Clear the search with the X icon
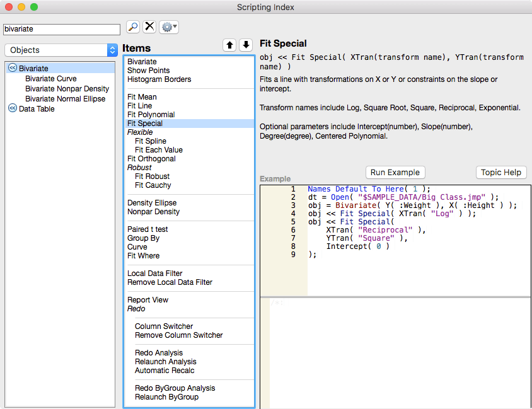This screenshot has width=532, height=409. point(149,27)
